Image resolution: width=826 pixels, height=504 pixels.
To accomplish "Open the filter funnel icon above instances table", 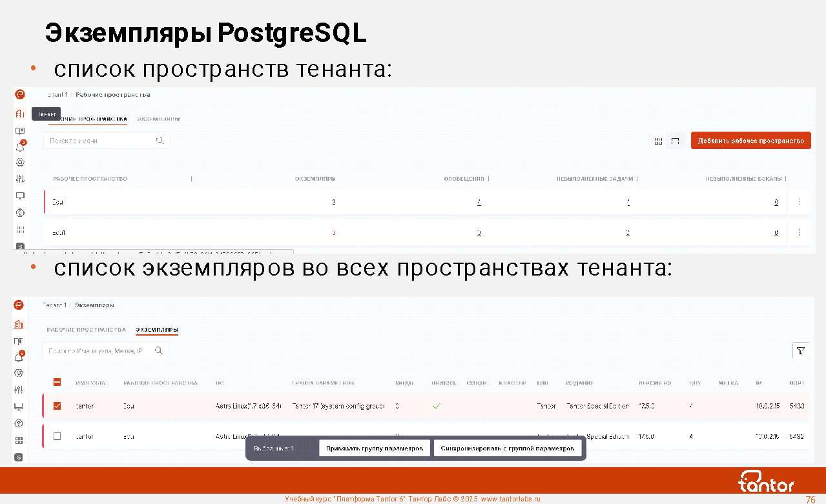I will 801,350.
